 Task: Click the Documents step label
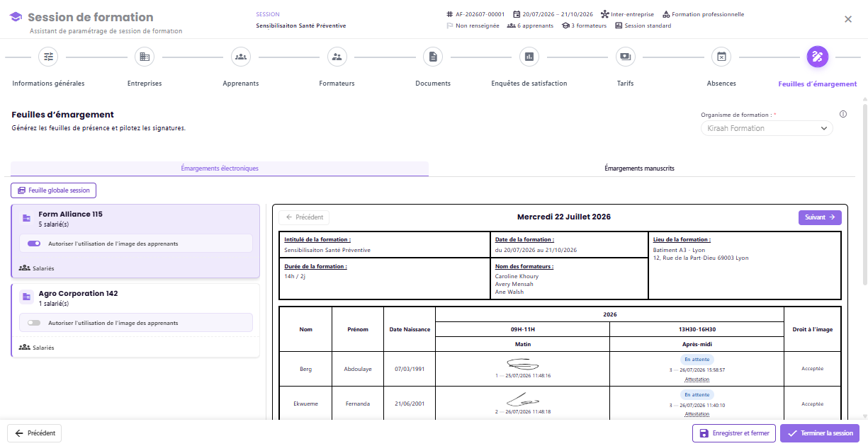[433, 84]
